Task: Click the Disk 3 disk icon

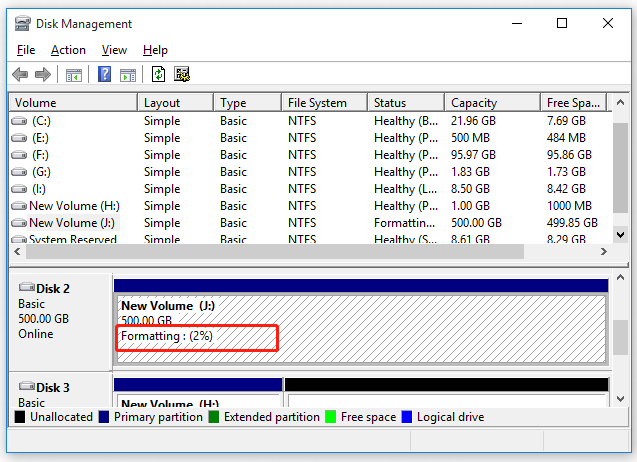Action: [x=27, y=386]
